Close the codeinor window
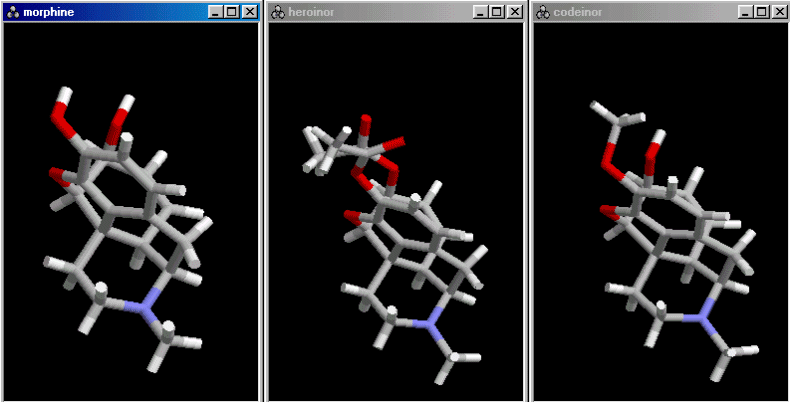790x402 pixels. pos(780,12)
